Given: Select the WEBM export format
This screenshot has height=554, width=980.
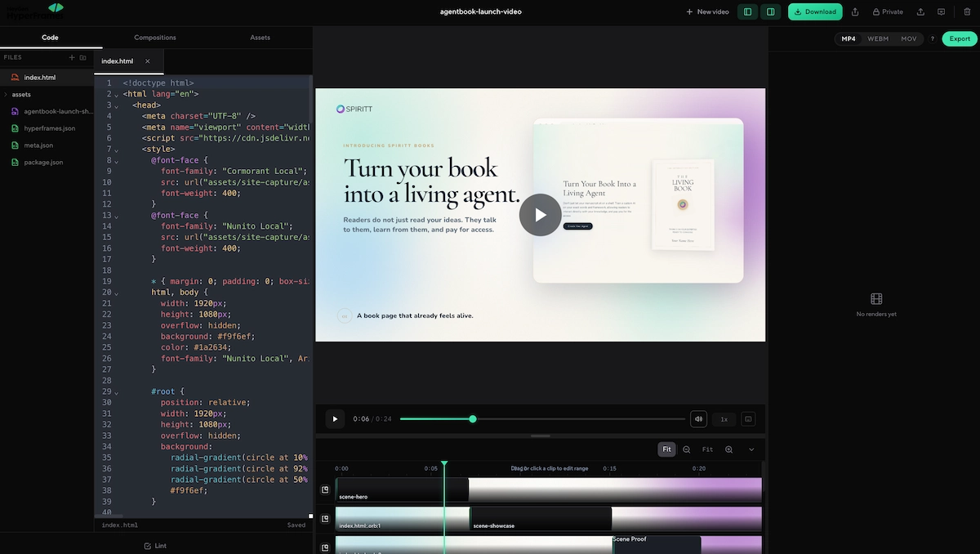Looking at the screenshot, I should [x=878, y=38].
